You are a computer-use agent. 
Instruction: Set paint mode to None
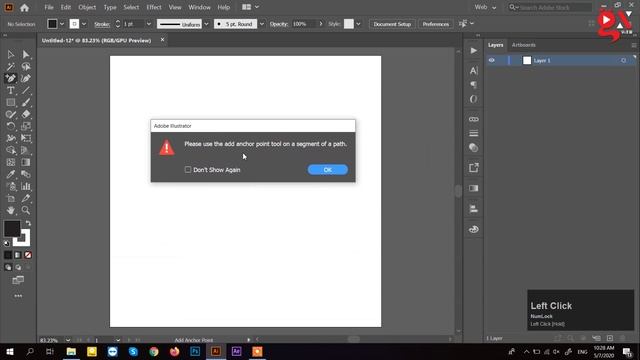[x=28, y=255]
